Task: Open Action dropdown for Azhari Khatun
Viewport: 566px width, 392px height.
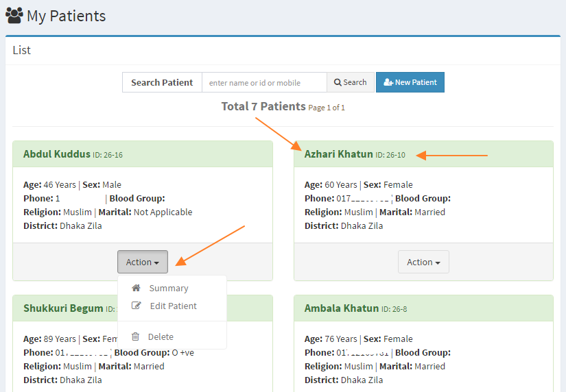Action: point(423,262)
